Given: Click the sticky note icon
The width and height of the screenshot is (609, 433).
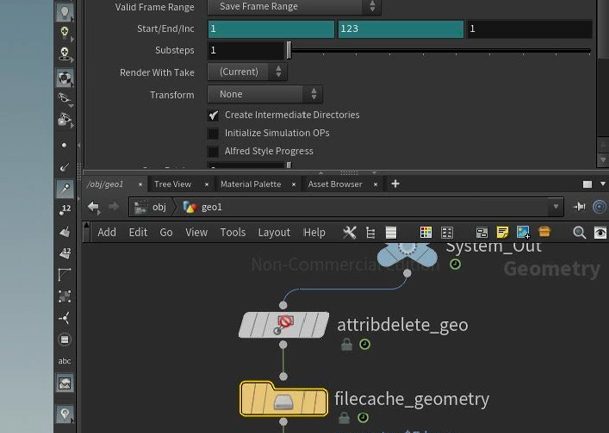Looking at the screenshot, I should click(502, 232).
